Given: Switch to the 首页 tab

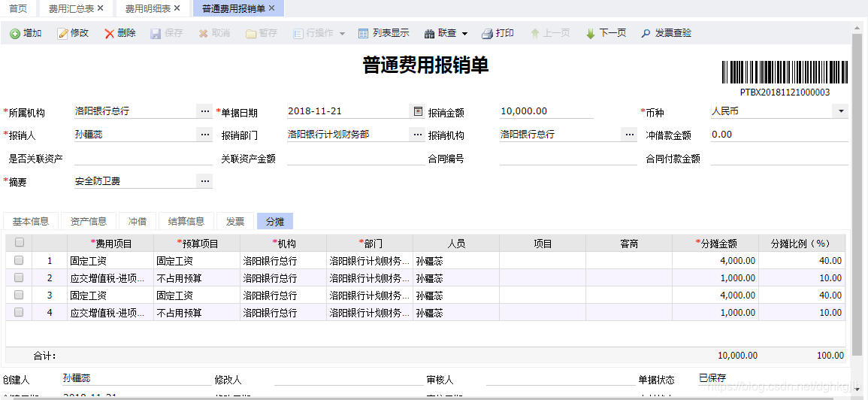Looking at the screenshot, I should (18, 8).
